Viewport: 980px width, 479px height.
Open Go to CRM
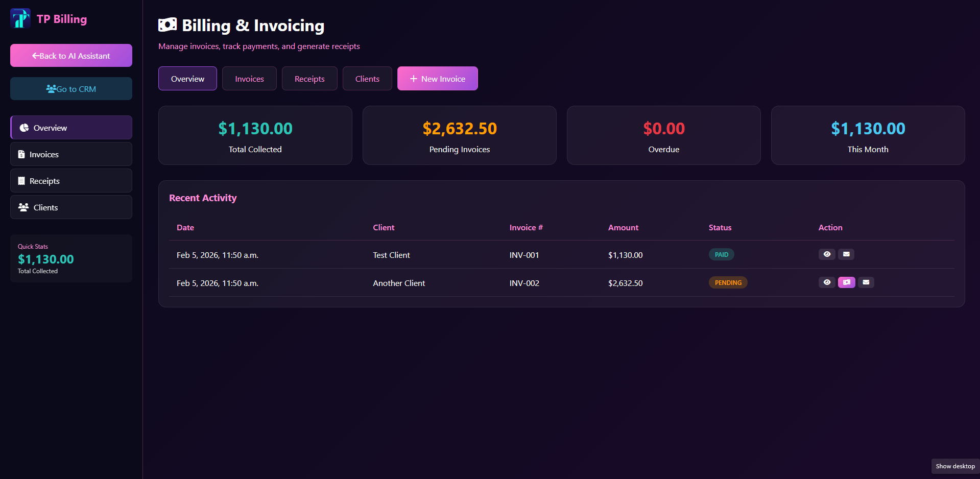coord(71,88)
